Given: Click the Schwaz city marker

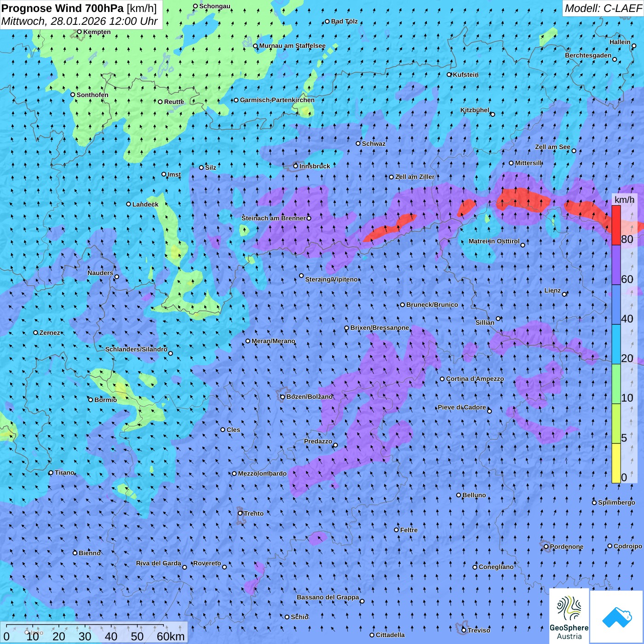Looking at the screenshot, I should coord(358,144).
